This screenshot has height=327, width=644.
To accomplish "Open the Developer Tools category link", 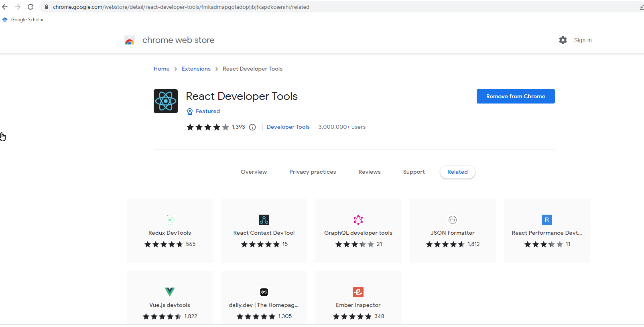I will pyautogui.click(x=288, y=127).
